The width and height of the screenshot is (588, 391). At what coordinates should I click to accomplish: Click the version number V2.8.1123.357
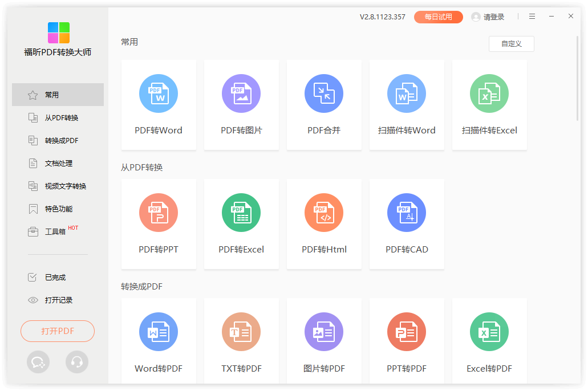(383, 17)
